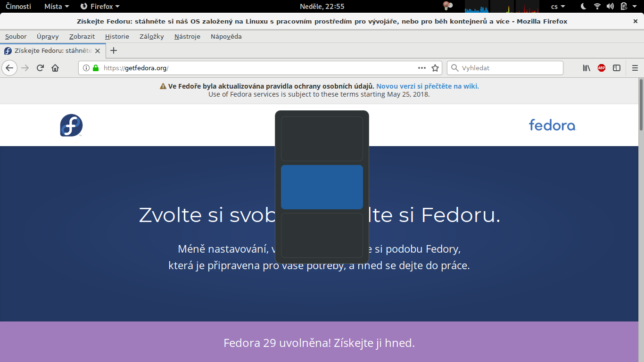The width and height of the screenshot is (644, 362).
Task: Open link Novou verzi si přečtěte na wiki
Action: [x=428, y=86]
